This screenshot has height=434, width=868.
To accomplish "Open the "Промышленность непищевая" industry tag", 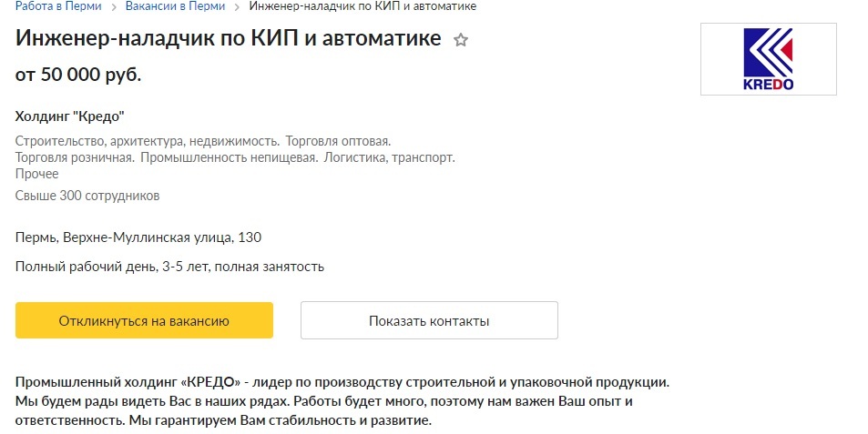I will click(x=228, y=157).
